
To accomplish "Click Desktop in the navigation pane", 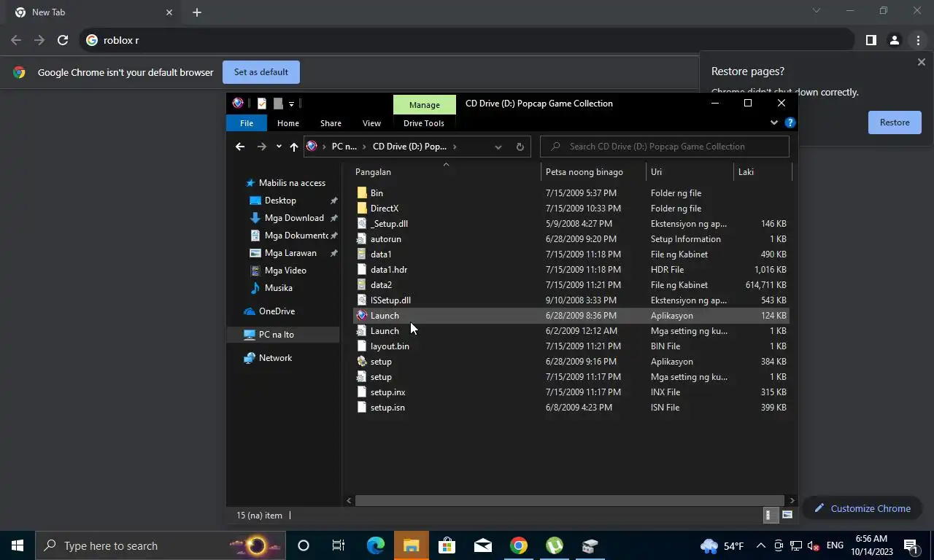I will click(x=280, y=201).
